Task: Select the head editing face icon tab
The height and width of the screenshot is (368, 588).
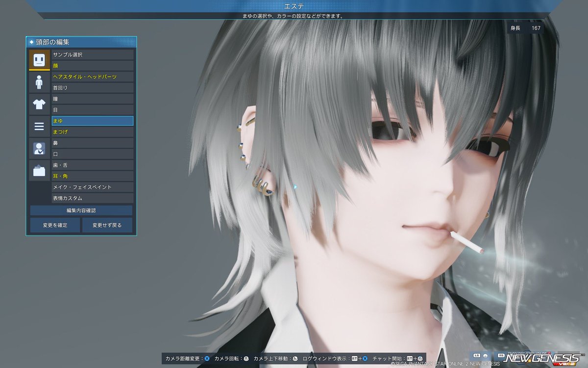Action: point(39,59)
